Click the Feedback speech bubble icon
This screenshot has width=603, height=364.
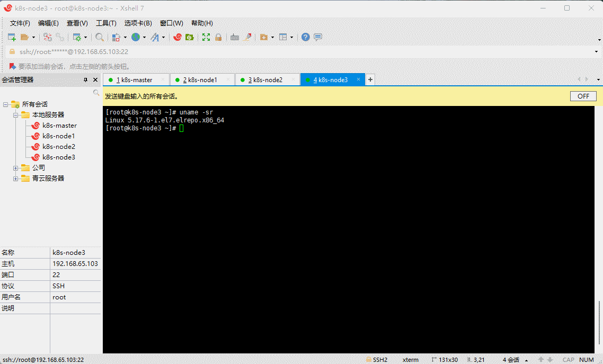[x=317, y=37]
